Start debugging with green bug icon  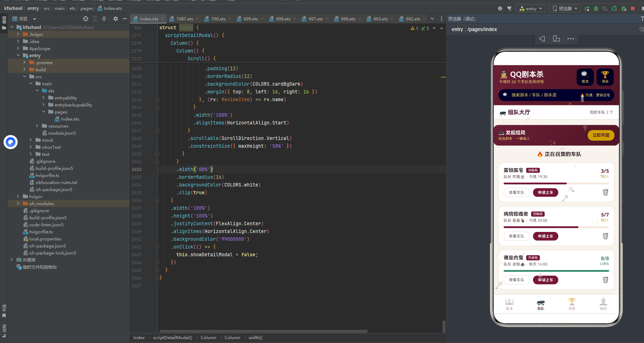pyautogui.click(x=596, y=8)
